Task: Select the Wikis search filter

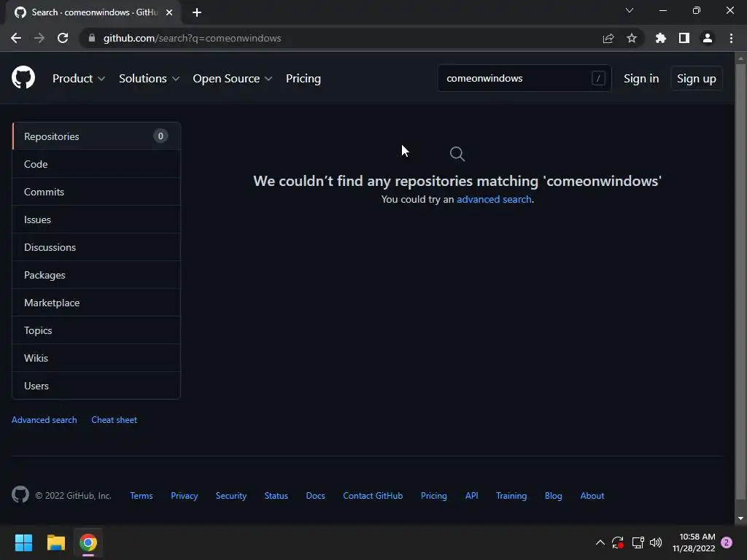Action: pos(96,357)
